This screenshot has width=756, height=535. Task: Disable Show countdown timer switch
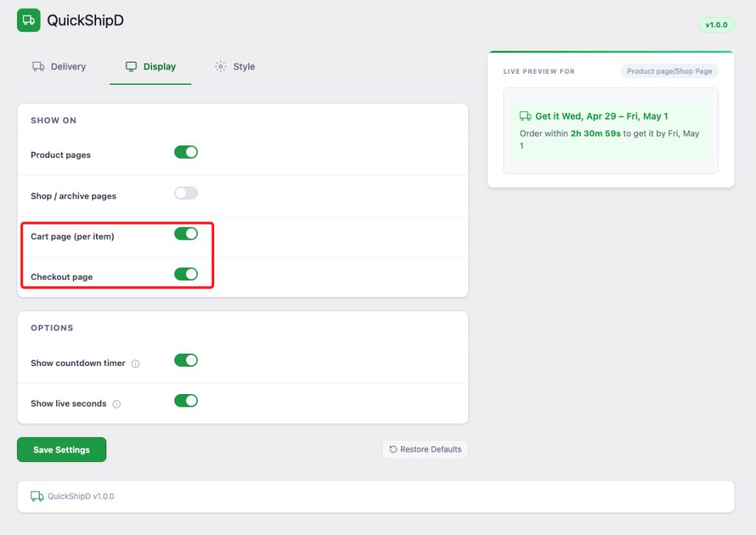[x=186, y=361]
